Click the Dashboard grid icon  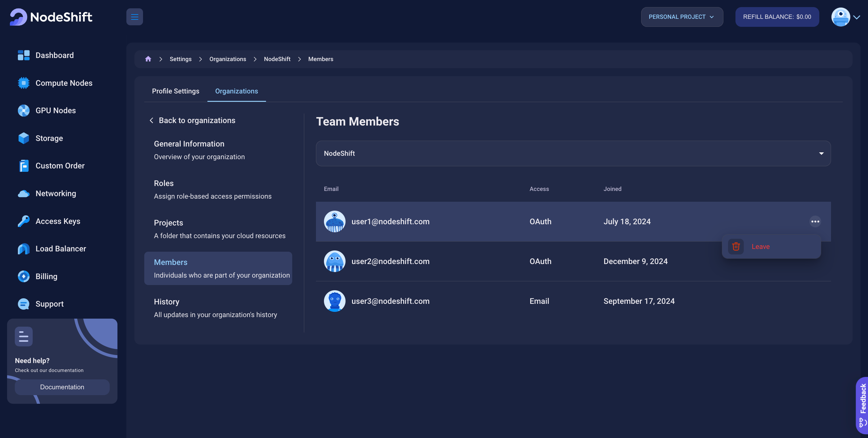[24, 55]
